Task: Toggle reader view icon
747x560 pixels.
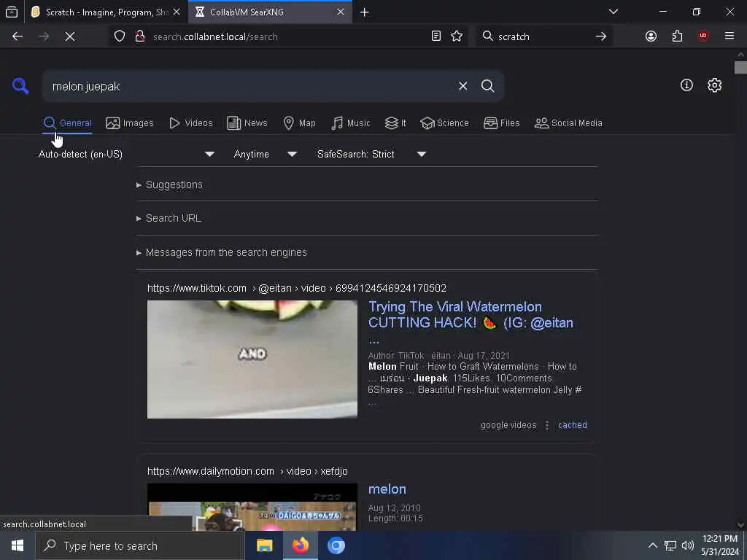Action: [436, 36]
